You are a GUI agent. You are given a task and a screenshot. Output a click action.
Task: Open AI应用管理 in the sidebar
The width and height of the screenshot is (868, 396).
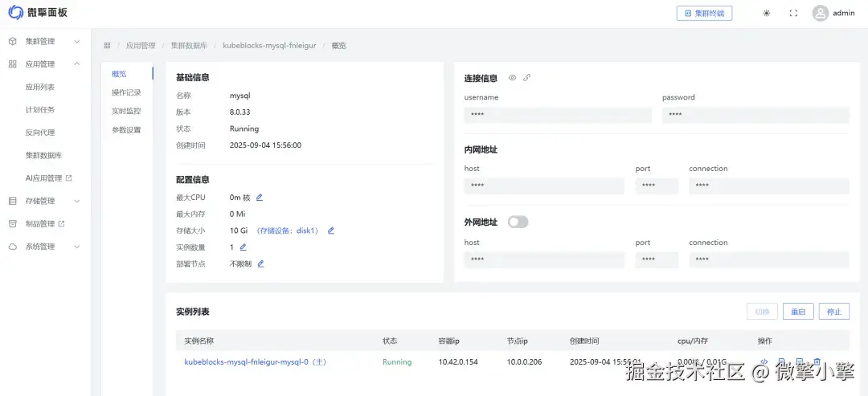click(x=43, y=178)
